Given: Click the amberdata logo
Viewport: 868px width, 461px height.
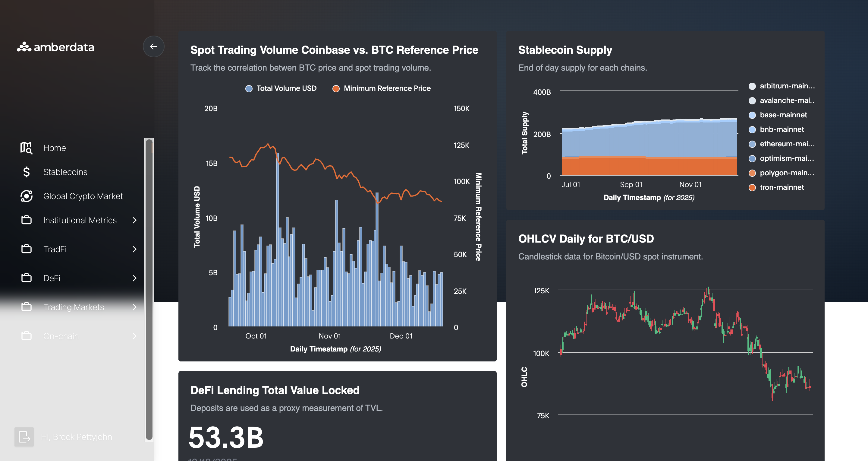Looking at the screenshot, I should [55, 47].
